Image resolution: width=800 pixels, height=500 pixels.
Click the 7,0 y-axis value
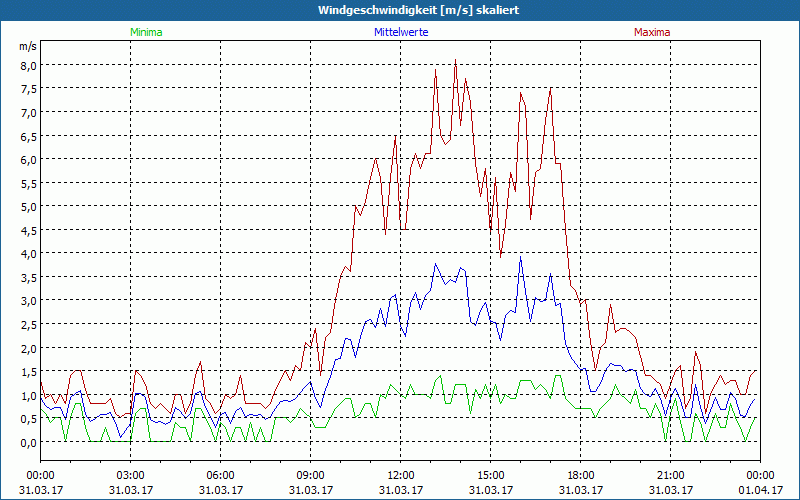(x=29, y=113)
